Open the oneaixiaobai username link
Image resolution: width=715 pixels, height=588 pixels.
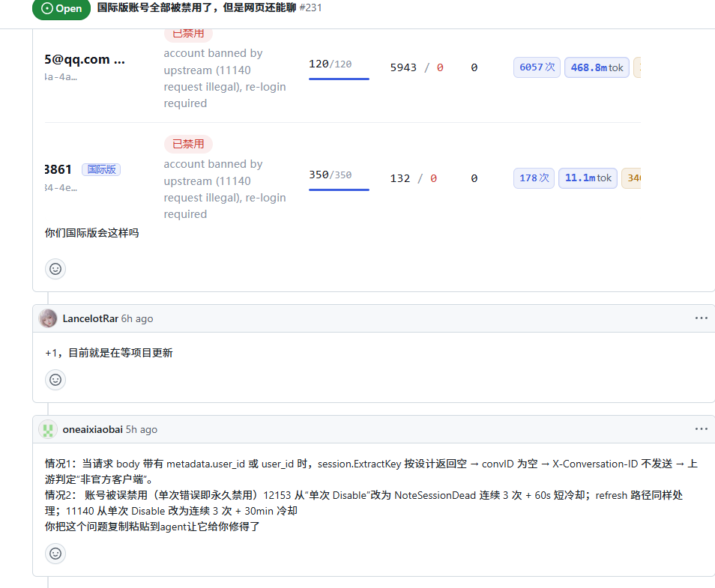(93, 429)
